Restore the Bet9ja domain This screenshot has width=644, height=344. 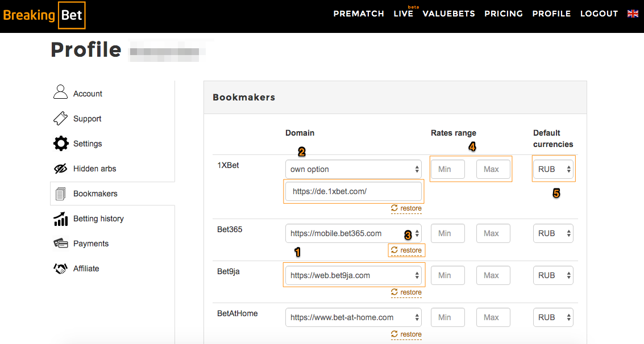click(x=406, y=292)
